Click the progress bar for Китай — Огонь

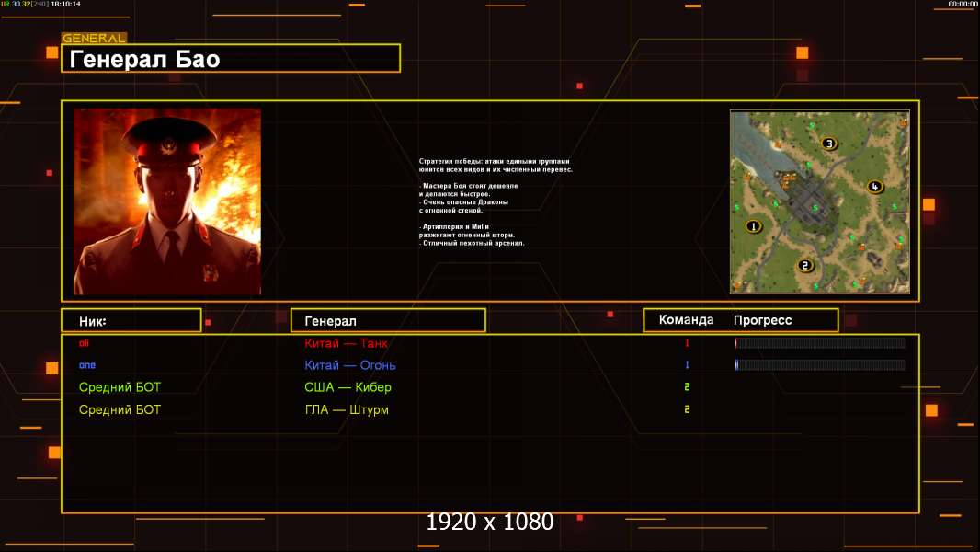pos(820,364)
